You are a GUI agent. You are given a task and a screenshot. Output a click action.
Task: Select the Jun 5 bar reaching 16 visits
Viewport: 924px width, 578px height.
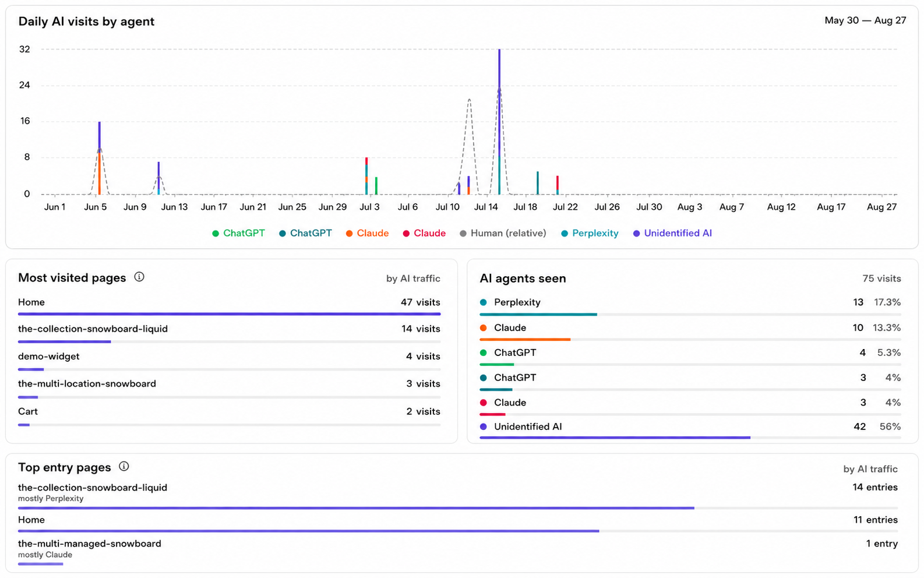(100, 158)
